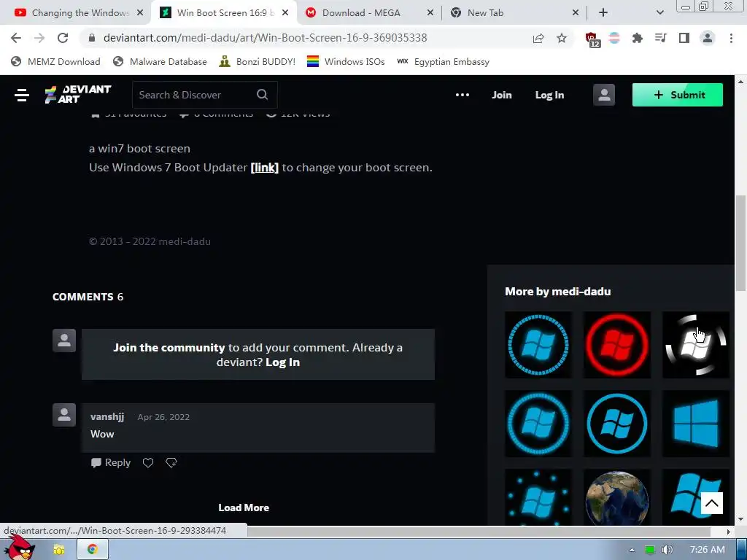Click the vertical page scrollbar thumb
The width and height of the screenshot is (747, 560).
tap(740, 242)
